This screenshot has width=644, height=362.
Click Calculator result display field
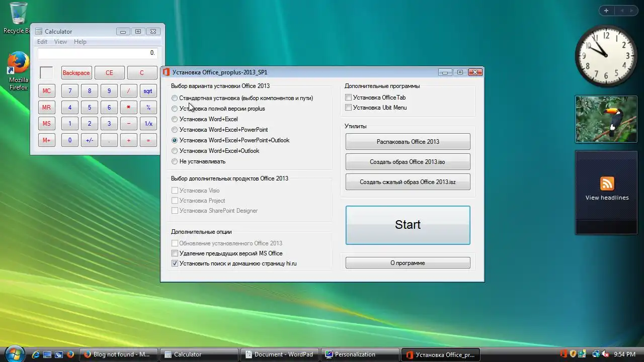point(98,53)
